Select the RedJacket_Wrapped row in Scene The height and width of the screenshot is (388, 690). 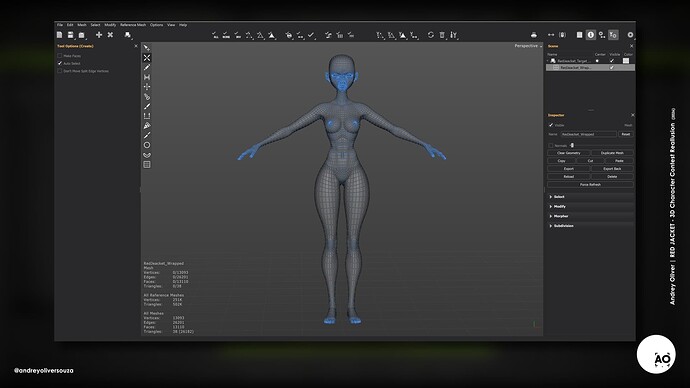point(591,68)
